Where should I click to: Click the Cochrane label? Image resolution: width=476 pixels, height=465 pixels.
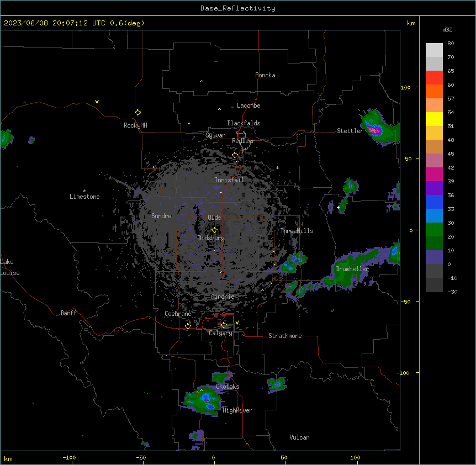click(178, 314)
